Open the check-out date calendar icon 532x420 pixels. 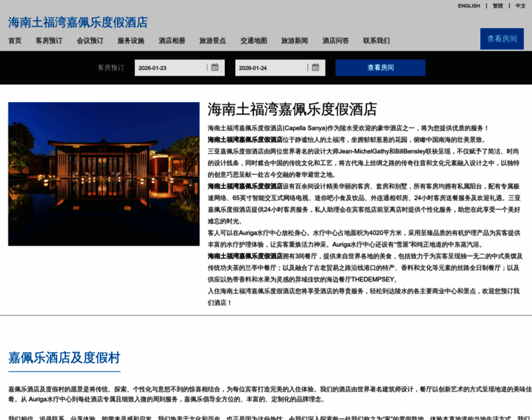point(315,67)
